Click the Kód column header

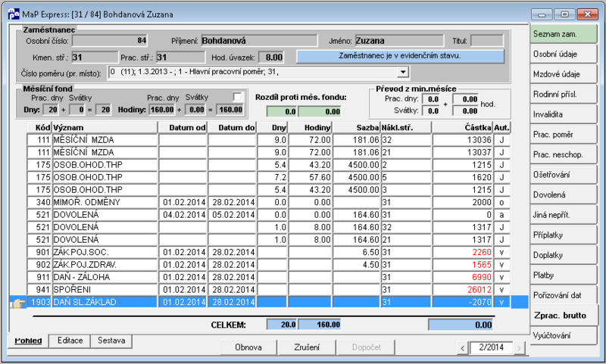39,127
